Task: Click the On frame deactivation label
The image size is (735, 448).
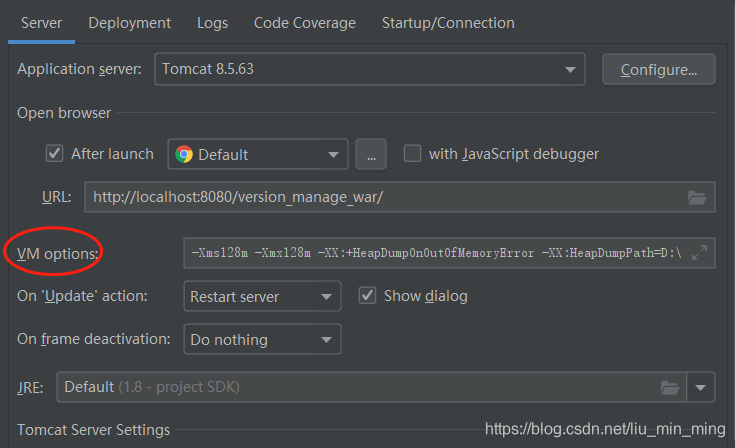Action: pos(94,339)
